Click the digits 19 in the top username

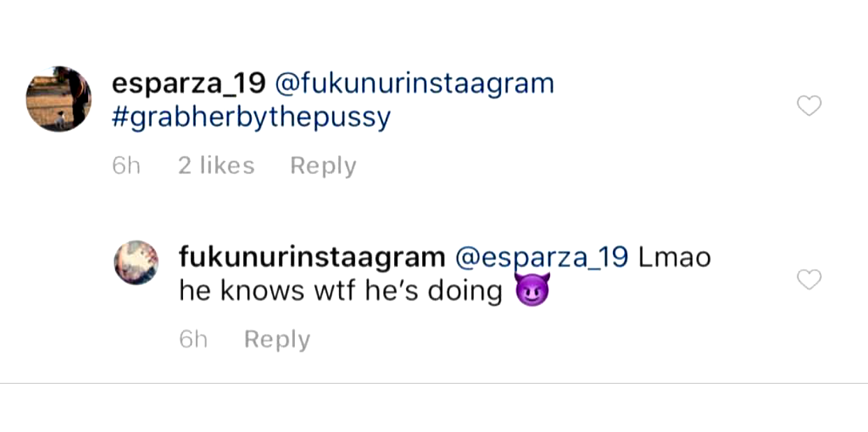(251, 84)
